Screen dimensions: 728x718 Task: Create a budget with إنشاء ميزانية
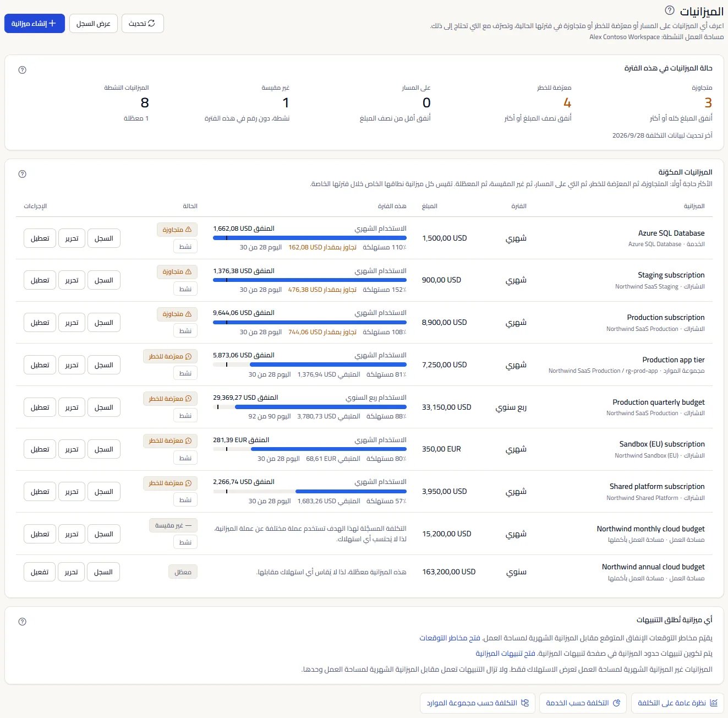tap(35, 24)
